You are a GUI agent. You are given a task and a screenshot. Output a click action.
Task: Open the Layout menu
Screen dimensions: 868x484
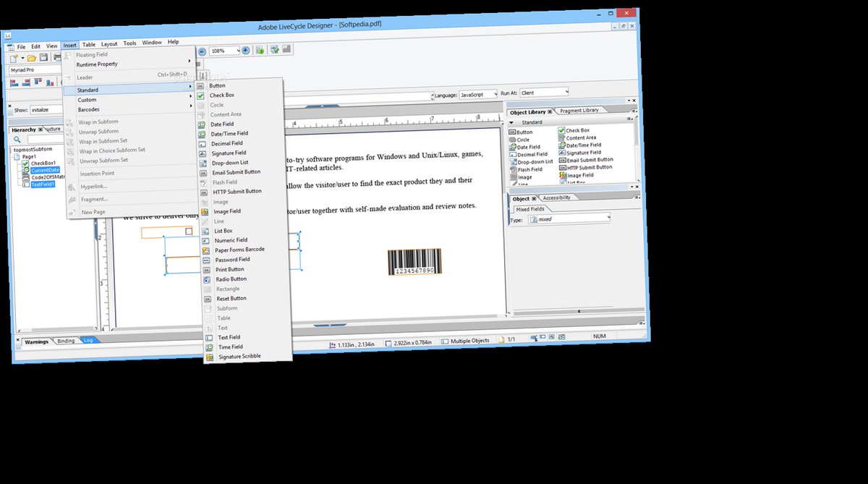point(109,44)
